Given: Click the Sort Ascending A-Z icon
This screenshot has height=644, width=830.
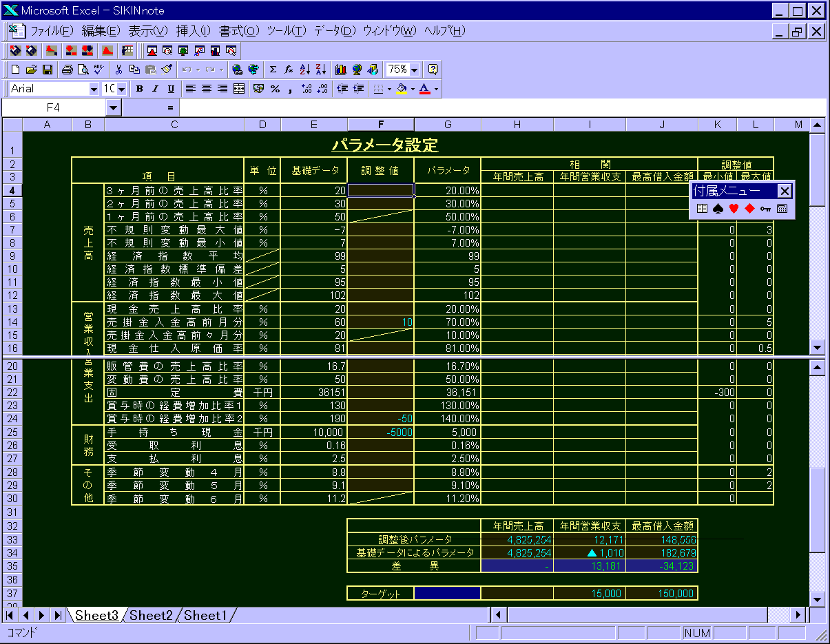Looking at the screenshot, I should coord(305,70).
